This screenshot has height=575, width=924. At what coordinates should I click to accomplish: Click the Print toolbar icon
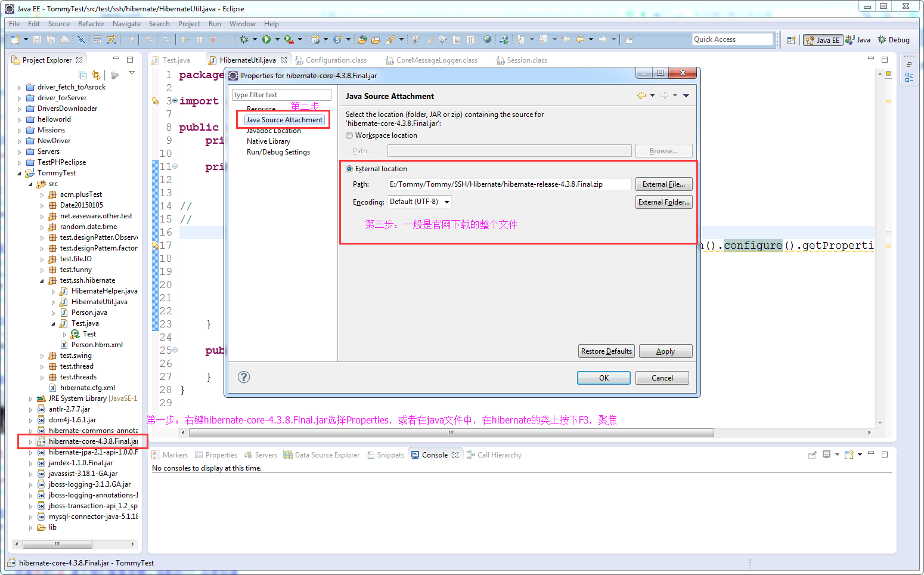tap(64, 39)
